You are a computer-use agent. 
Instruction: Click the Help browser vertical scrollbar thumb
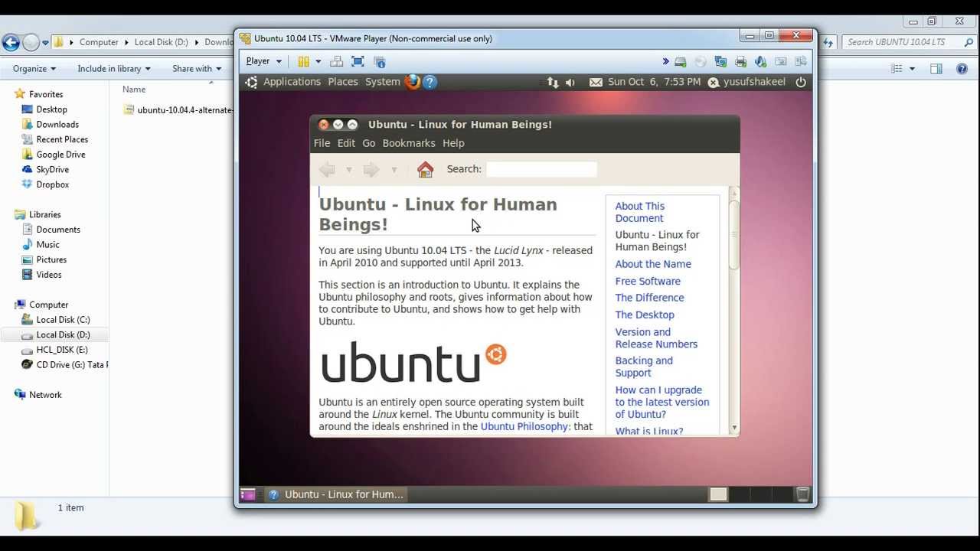coord(734,235)
